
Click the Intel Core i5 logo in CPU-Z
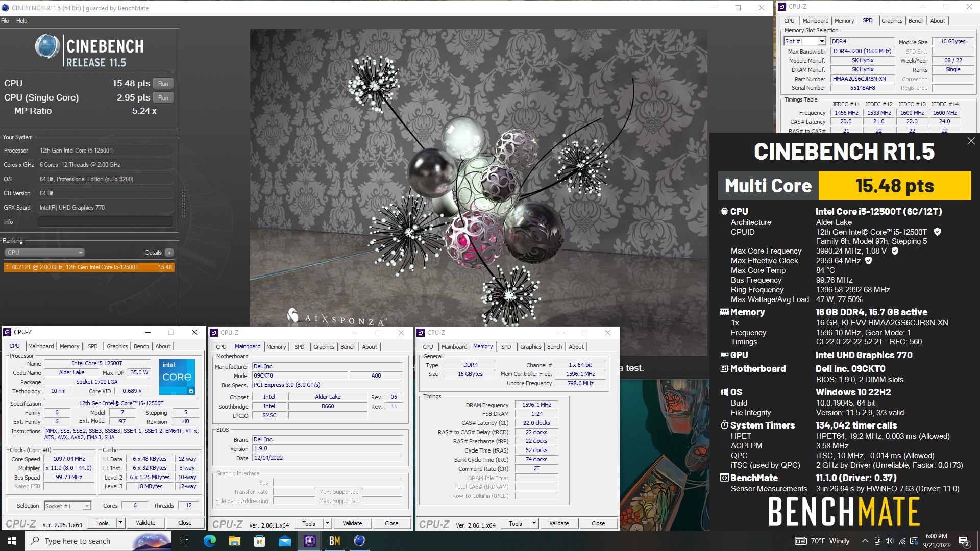177,377
